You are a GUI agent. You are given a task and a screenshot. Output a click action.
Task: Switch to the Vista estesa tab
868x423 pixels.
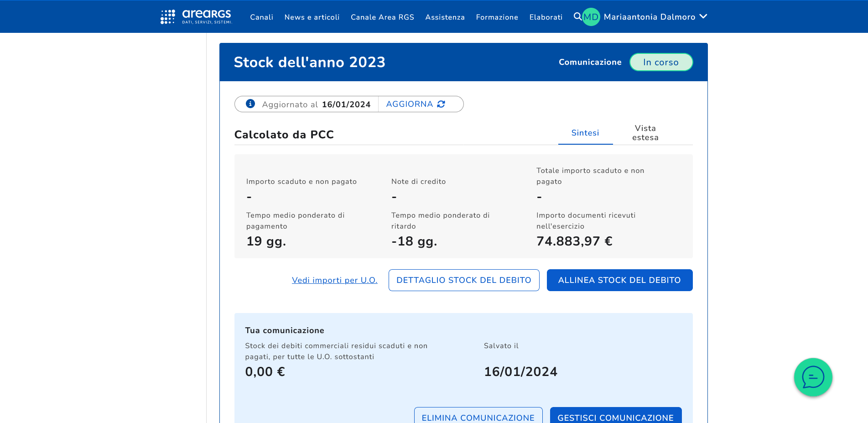click(645, 133)
